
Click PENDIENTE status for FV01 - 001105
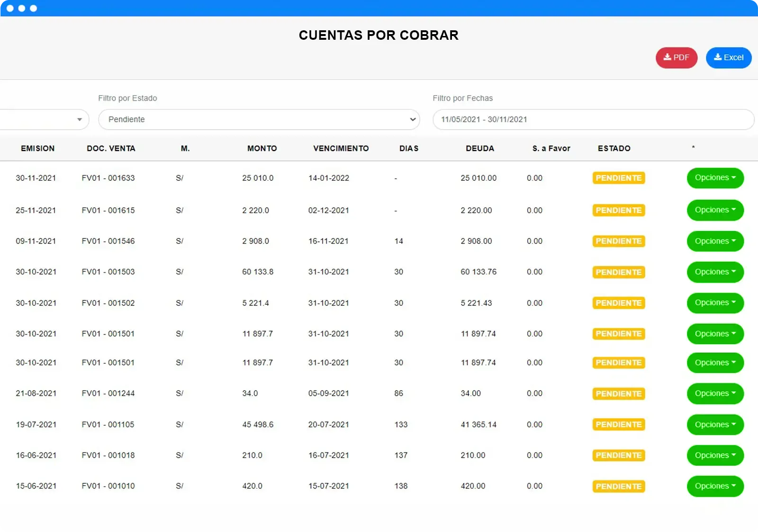tap(618, 425)
